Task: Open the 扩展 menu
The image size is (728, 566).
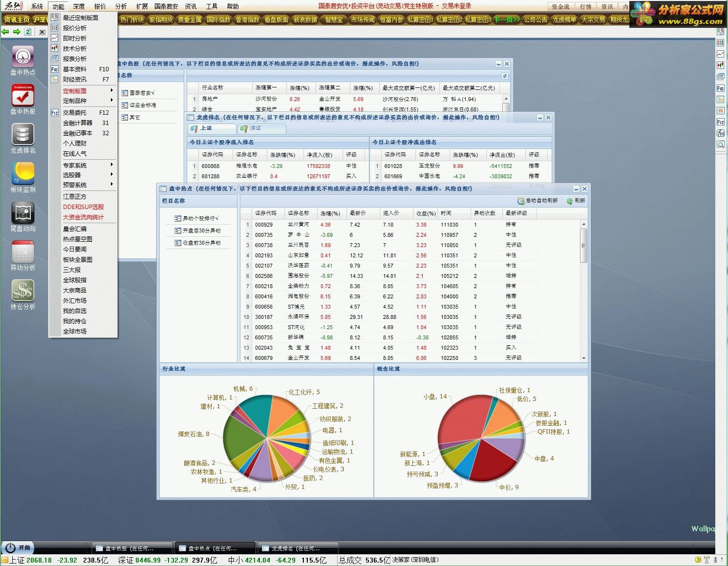Action: [x=142, y=6]
